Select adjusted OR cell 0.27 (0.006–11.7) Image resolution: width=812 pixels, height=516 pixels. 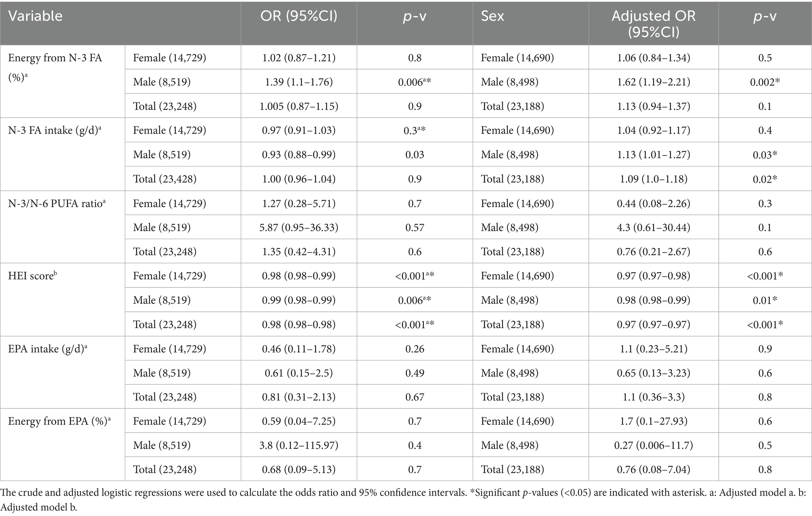point(653,445)
